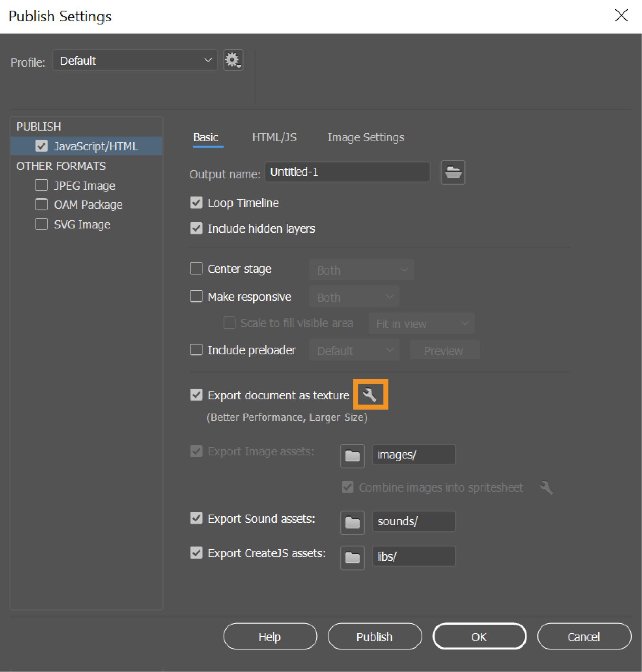Click the Export Sound assets folder icon
This screenshot has width=642, height=672.
[x=352, y=523]
